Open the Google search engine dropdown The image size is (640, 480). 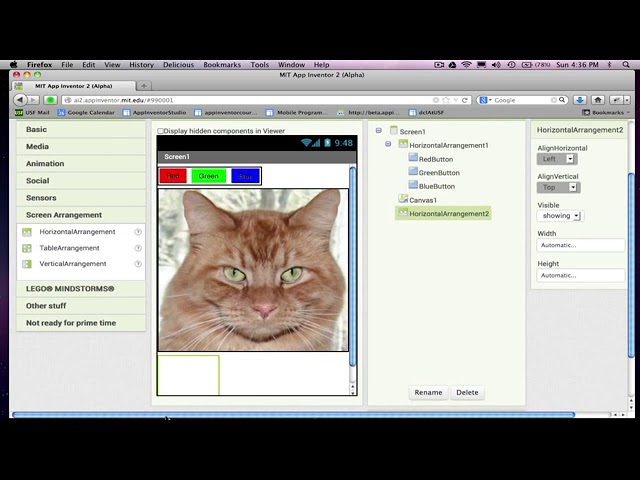[x=485, y=100]
